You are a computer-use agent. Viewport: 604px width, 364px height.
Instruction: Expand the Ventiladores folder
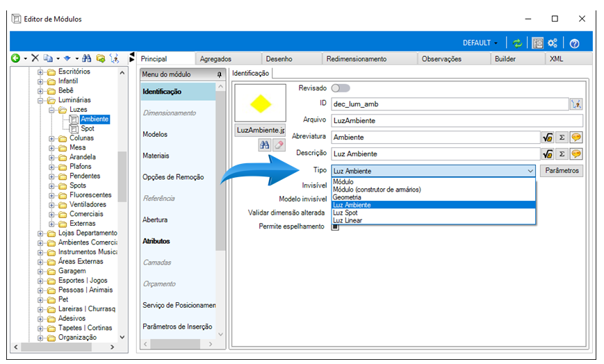pos(51,205)
